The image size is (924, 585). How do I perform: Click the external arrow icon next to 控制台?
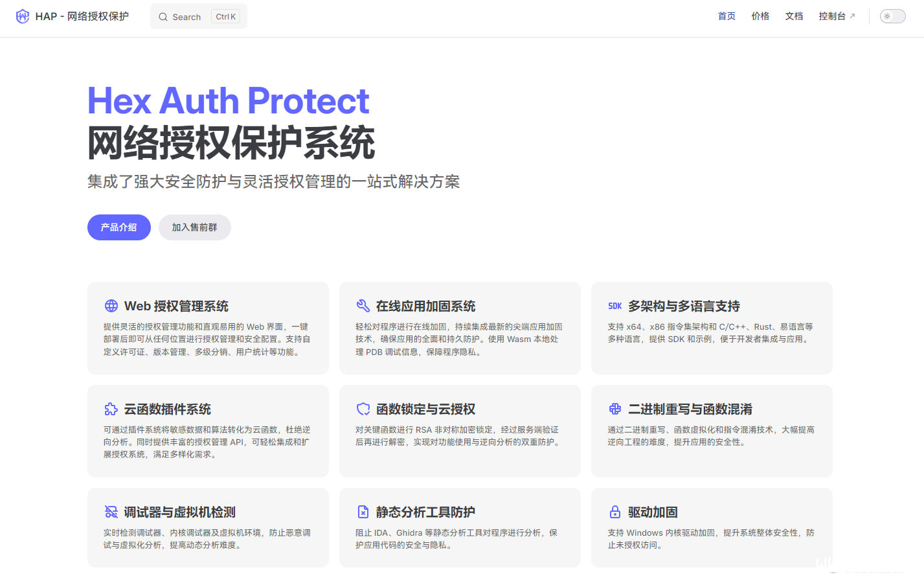852,16
